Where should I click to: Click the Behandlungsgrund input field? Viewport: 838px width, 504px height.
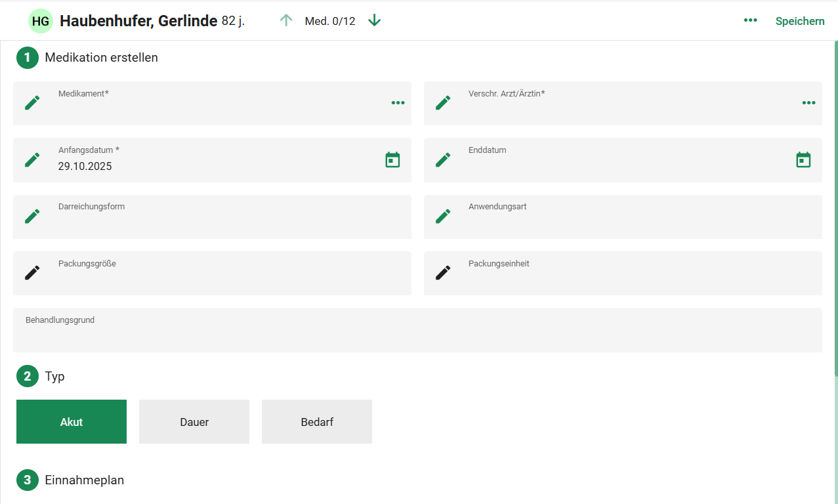pos(417,335)
